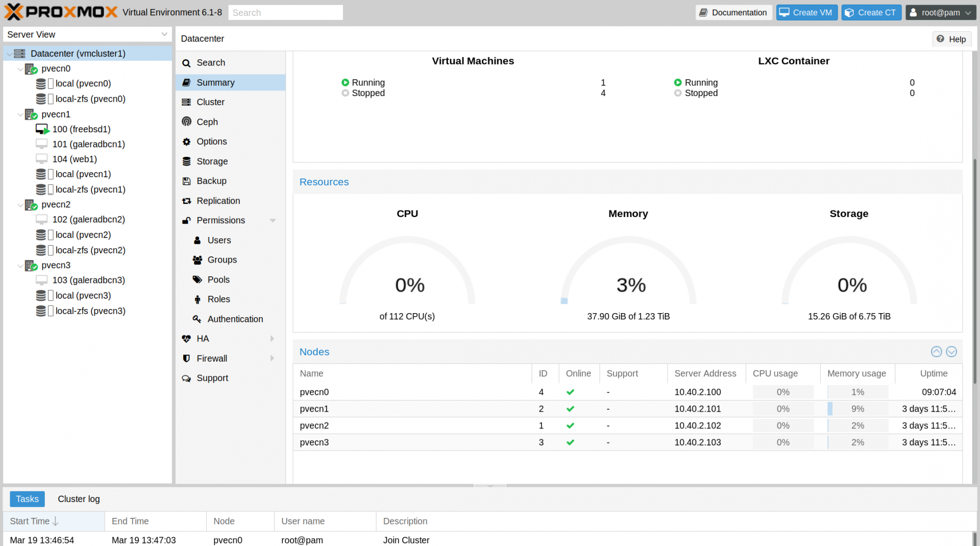Collapse the Datacenter (vmcluster1) tree

9,54
